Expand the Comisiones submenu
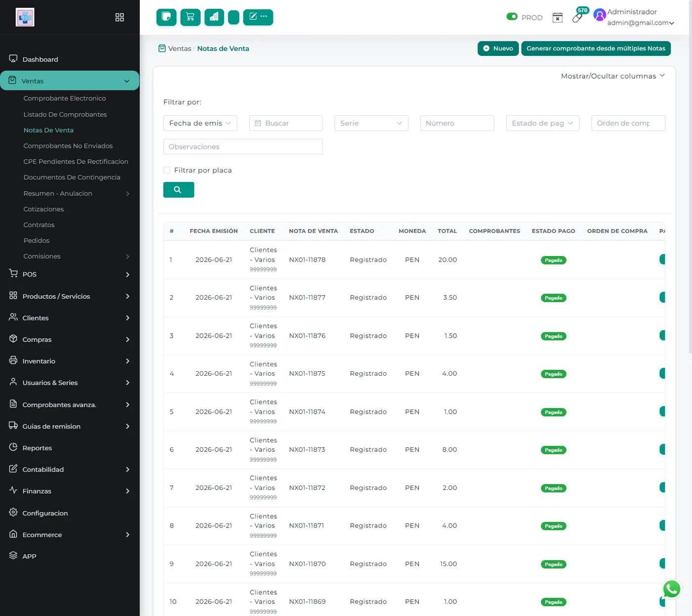The width and height of the screenshot is (692, 616). tap(128, 257)
